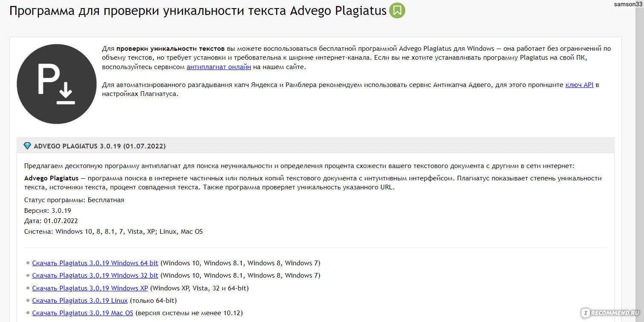Open the 'антиплагиат онлайн' link
Image resolution: width=644 pixels, height=322 pixels.
[219, 67]
